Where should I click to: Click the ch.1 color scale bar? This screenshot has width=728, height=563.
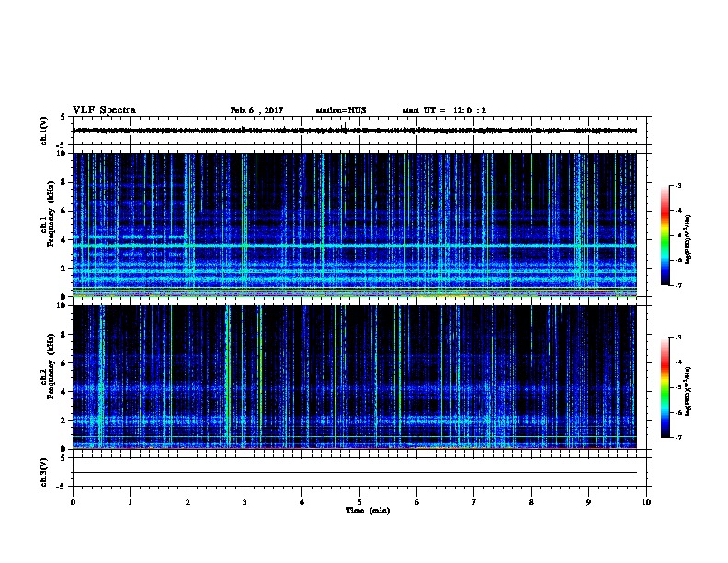coord(665,236)
